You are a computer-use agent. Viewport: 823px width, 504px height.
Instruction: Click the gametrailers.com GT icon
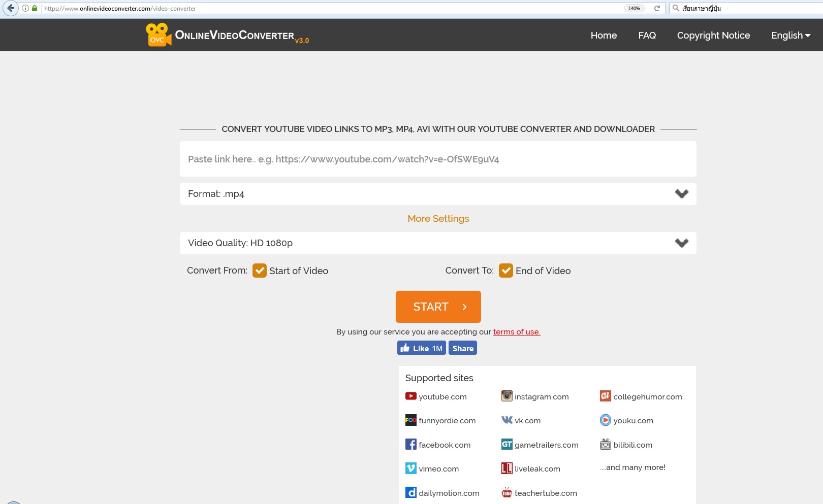pyautogui.click(x=507, y=444)
